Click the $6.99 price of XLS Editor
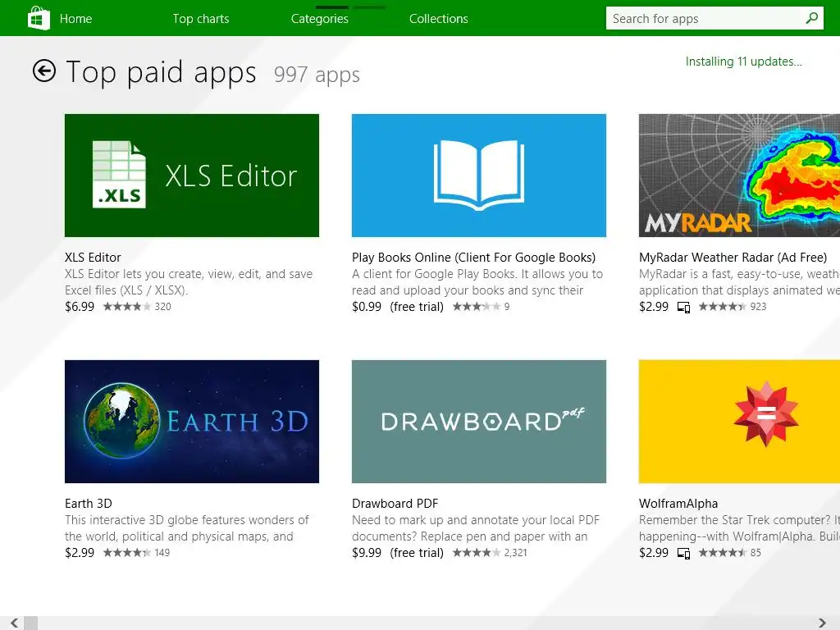840x630 pixels. tap(80, 307)
